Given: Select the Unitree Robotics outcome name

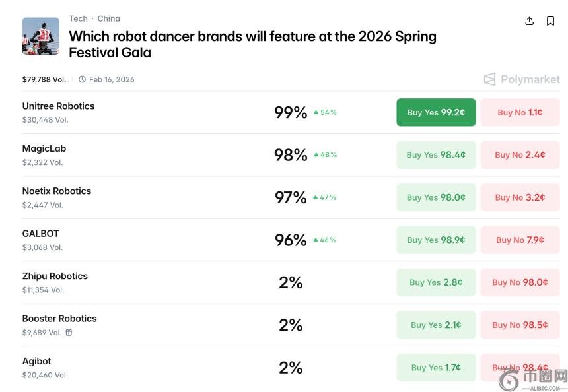Looking at the screenshot, I should tap(58, 106).
